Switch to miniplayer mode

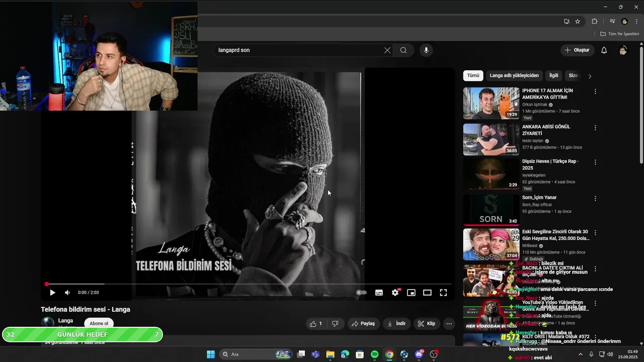411,293
